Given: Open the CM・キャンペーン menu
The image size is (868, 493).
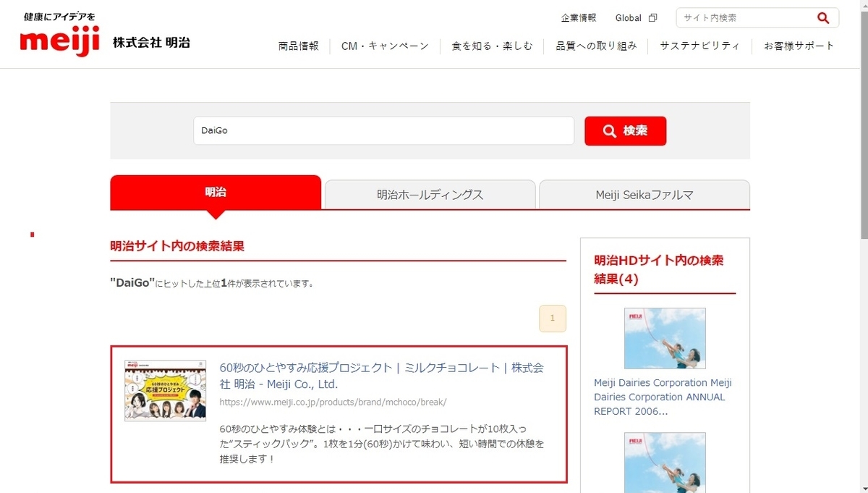Looking at the screenshot, I should point(385,46).
